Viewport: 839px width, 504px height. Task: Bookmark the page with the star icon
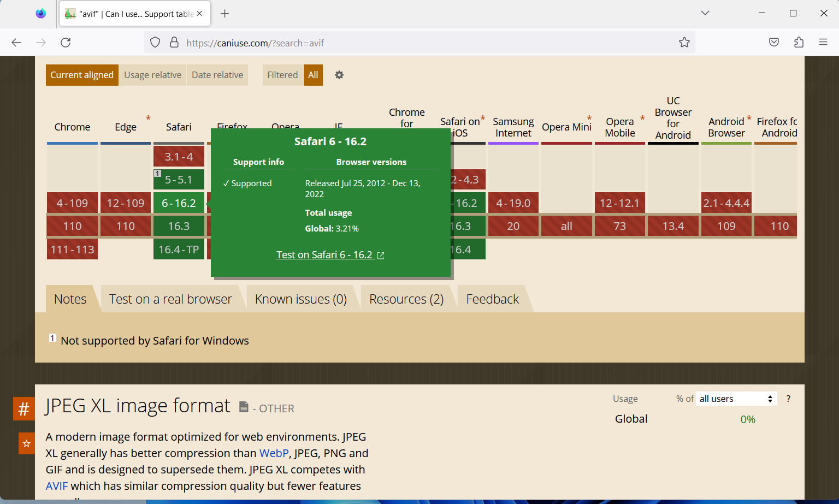click(684, 42)
